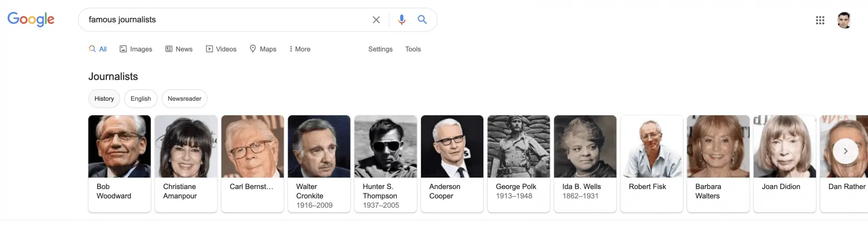This screenshot has width=868, height=228.
Task: Open the Settings menu
Action: [x=380, y=49]
